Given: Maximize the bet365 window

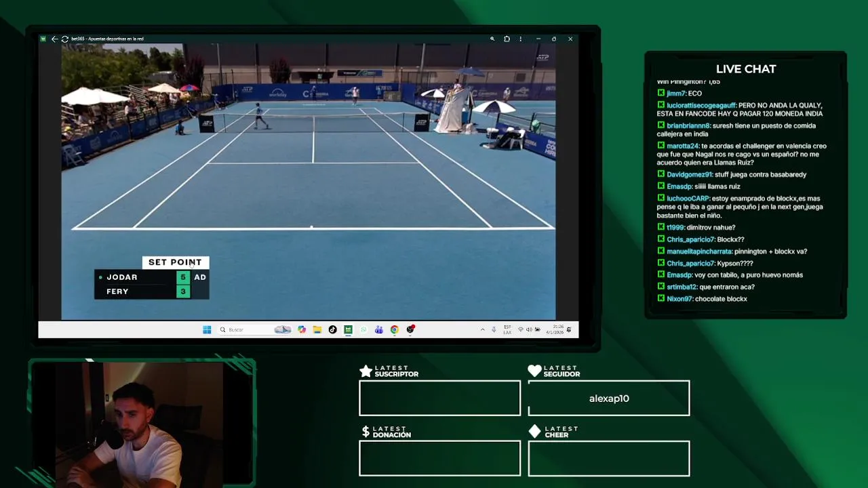Looking at the screenshot, I should click(554, 39).
